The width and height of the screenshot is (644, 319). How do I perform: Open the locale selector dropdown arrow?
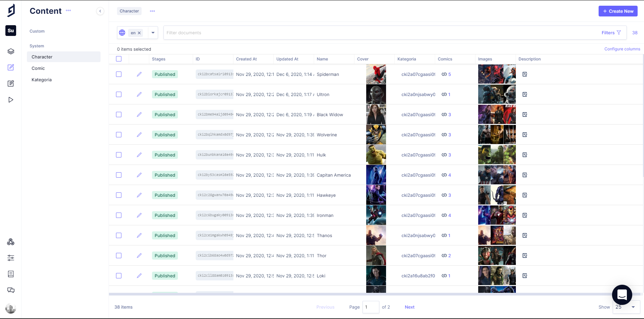tap(153, 33)
